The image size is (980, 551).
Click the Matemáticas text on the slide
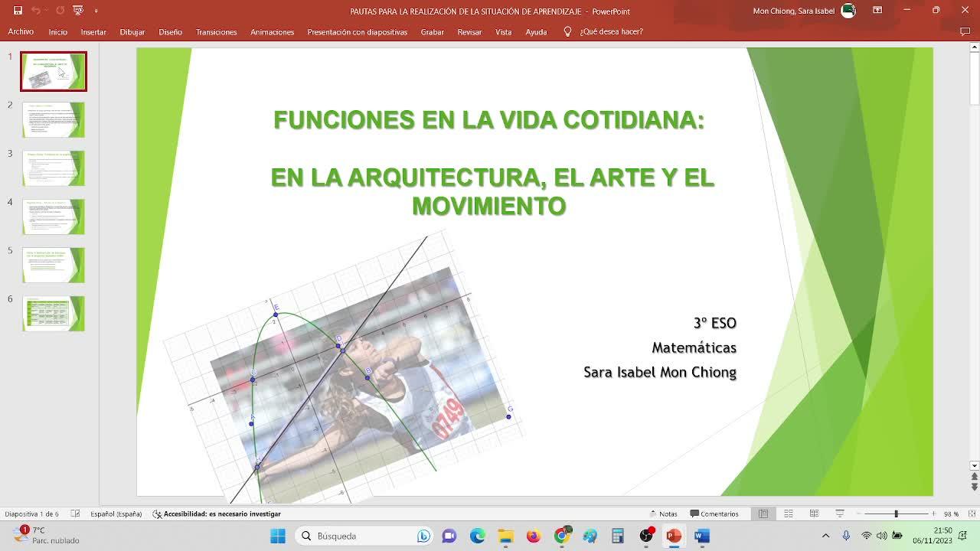pyautogui.click(x=694, y=347)
